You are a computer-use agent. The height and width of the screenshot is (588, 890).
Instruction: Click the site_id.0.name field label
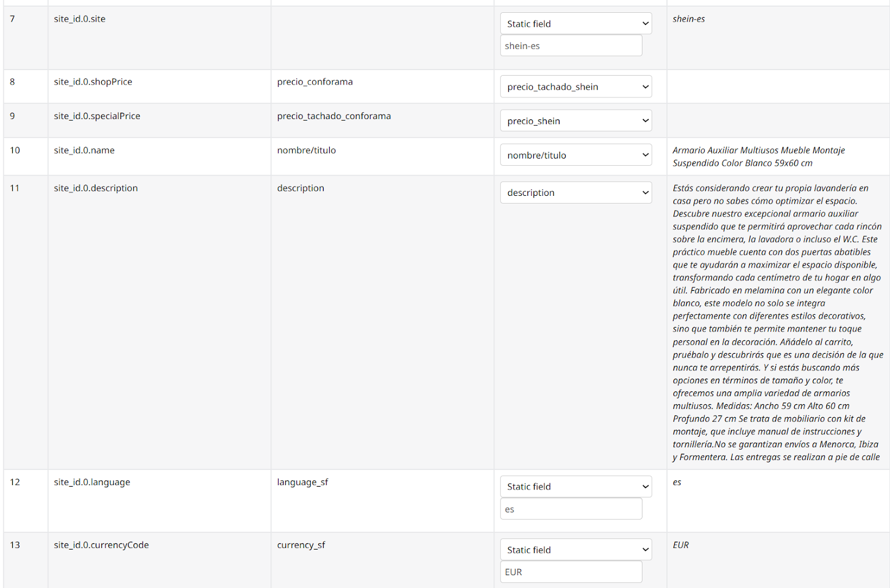84,150
